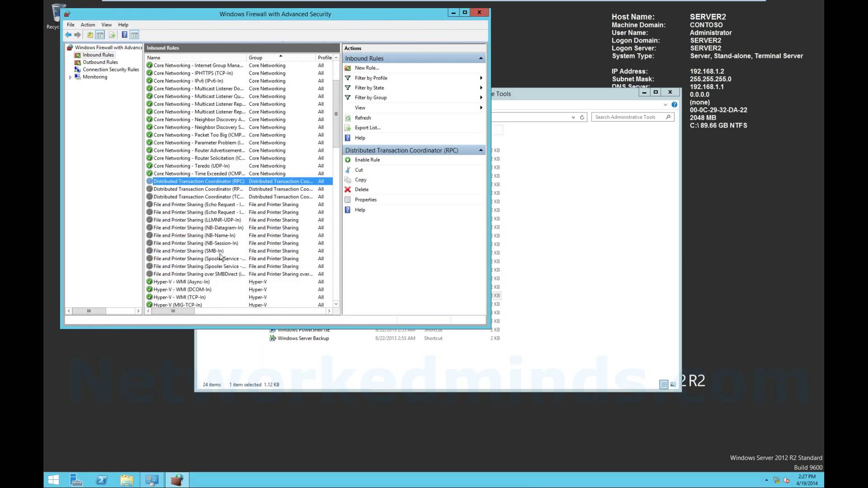Open the blue Help toolbar icon
This screenshot has height=488, width=868.
coord(124,35)
